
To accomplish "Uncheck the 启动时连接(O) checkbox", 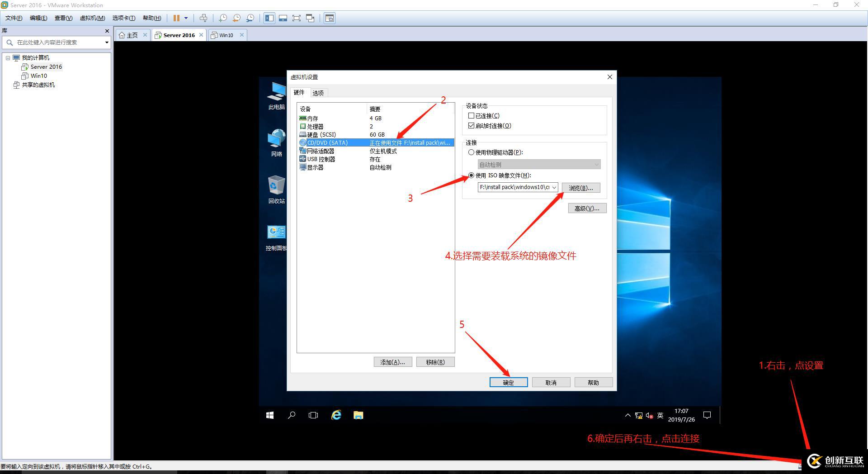I will pyautogui.click(x=471, y=126).
